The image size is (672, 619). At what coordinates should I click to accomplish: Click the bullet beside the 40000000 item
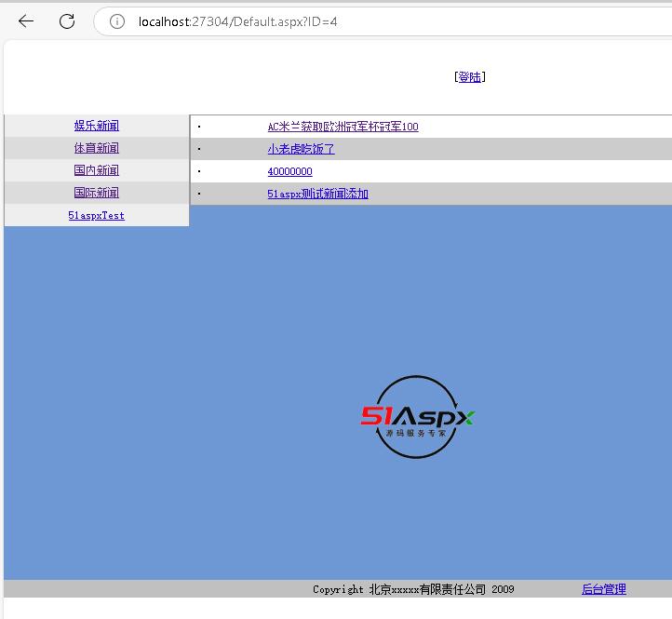click(199, 171)
